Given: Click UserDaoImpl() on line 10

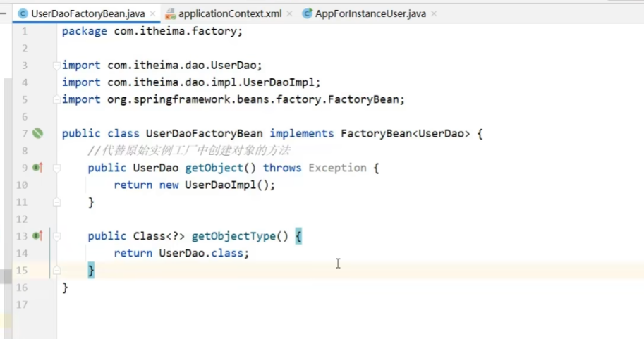Looking at the screenshot, I should pyautogui.click(x=226, y=185).
